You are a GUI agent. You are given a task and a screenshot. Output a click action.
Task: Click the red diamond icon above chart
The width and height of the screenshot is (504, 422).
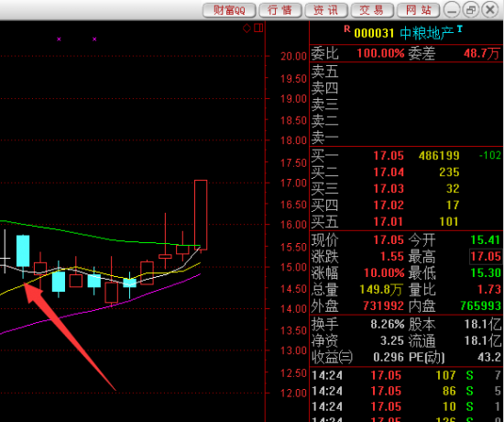click(247, 28)
